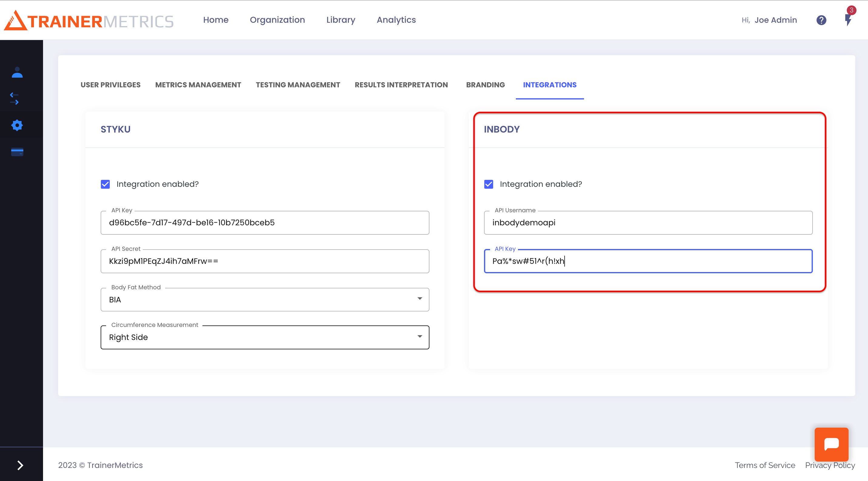Open the help question mark icon
The image size is (868, 481).
pos(821,20)
